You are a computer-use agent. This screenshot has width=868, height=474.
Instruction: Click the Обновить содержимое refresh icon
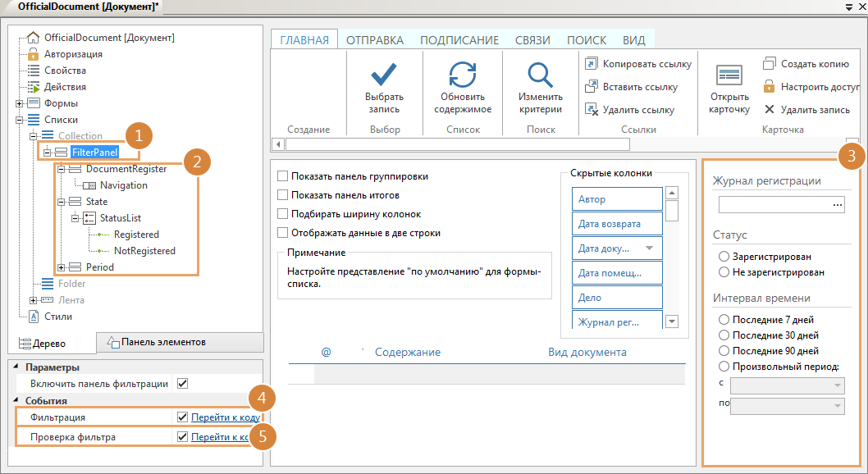click(463, 75)
